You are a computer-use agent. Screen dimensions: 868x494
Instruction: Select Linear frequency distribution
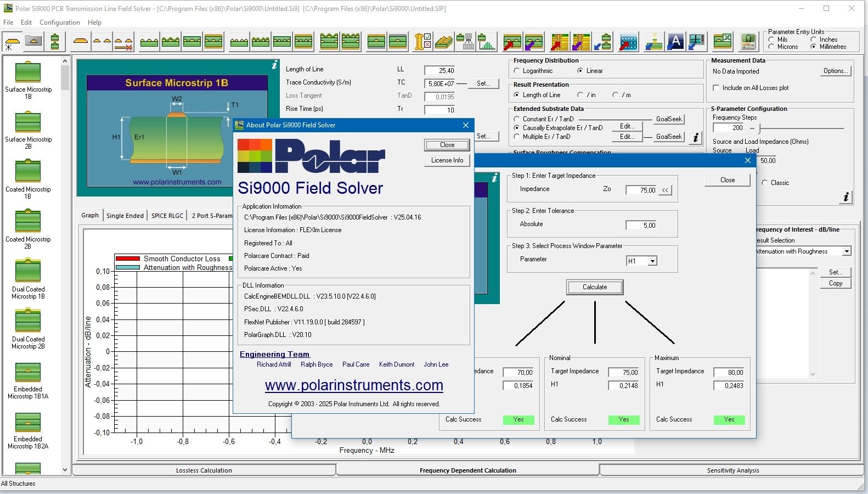coord(590,71)
